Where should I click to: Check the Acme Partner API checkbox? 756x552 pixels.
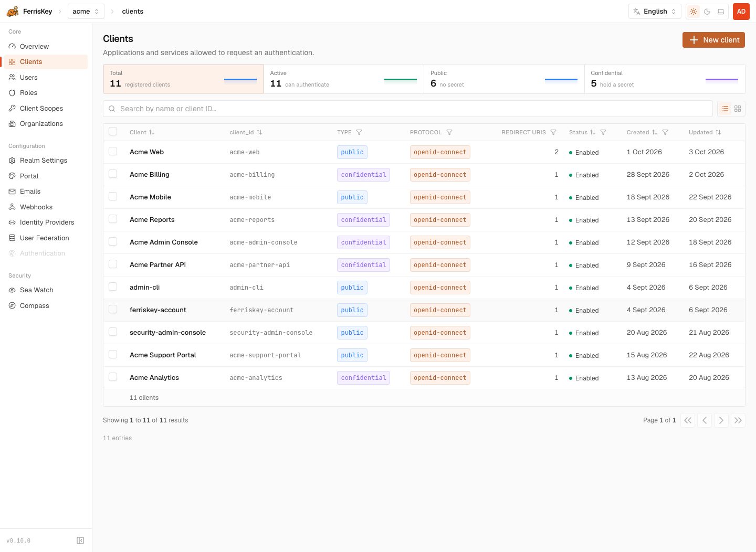pyautogui.click(x=113, y=264)
